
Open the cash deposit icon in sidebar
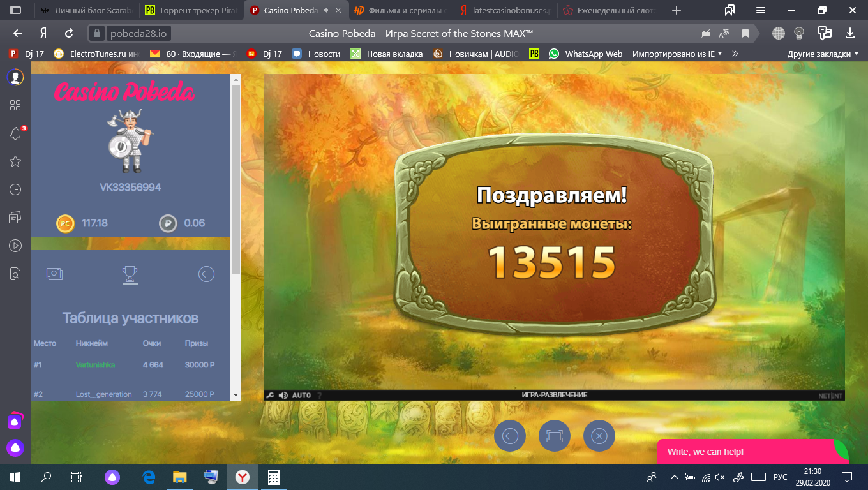coord(54,274)
